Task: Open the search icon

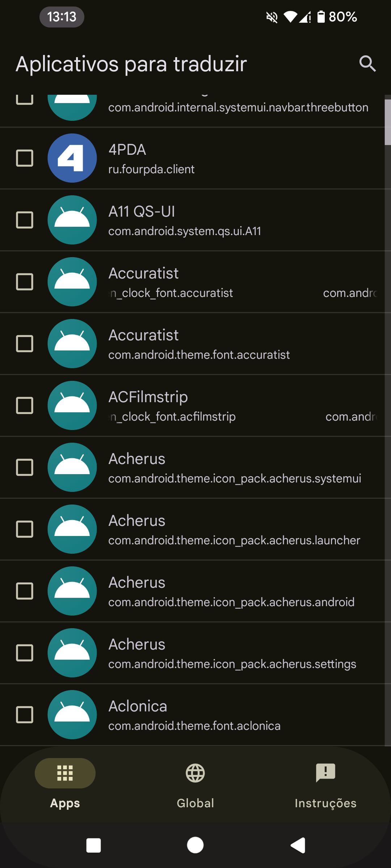Action: 367,64
